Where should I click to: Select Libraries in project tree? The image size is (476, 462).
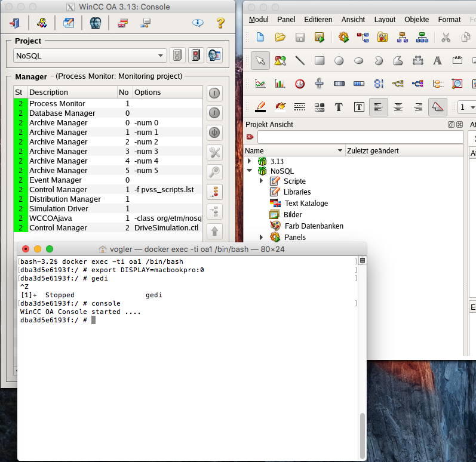click(297, 192)
